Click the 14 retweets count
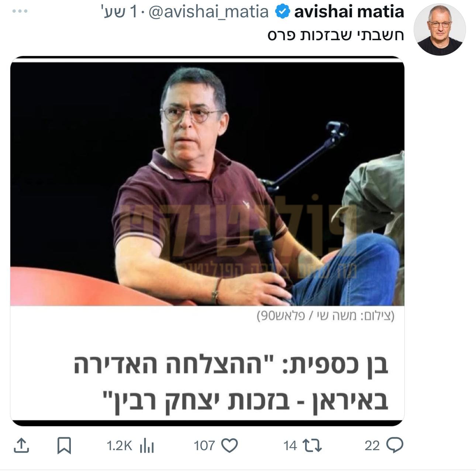Viewport: 476px width, 473px height. [290, 446]
